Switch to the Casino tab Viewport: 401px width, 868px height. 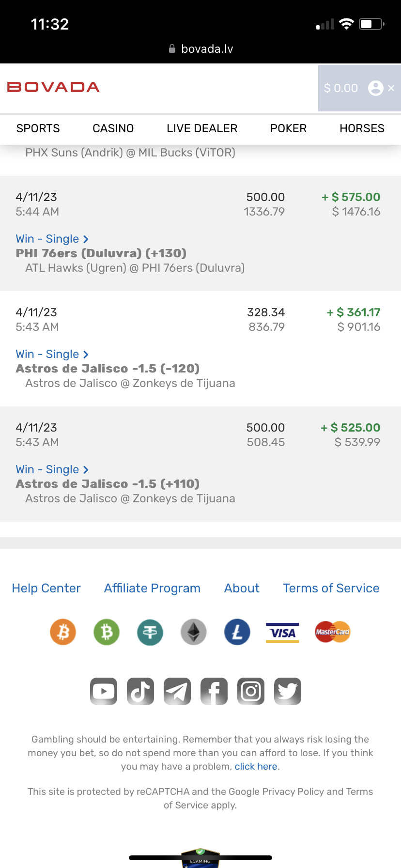click(x=113, y=128)
